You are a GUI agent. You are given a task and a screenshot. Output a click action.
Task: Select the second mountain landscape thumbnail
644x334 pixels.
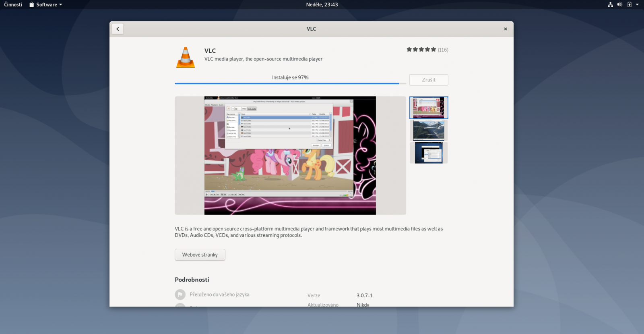click(429, 130)
